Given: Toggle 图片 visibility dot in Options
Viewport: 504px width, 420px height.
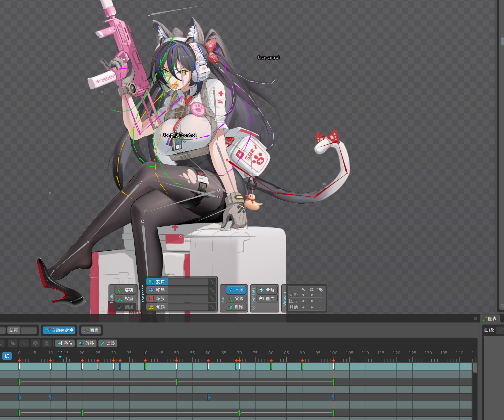Looking at the screenshot, I should pyautogui.click(x=311, y=301).
